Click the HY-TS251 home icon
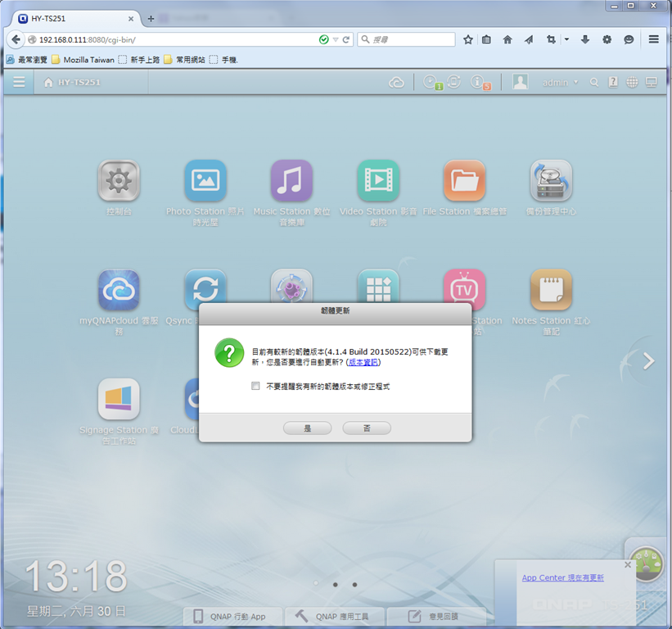 48,82
